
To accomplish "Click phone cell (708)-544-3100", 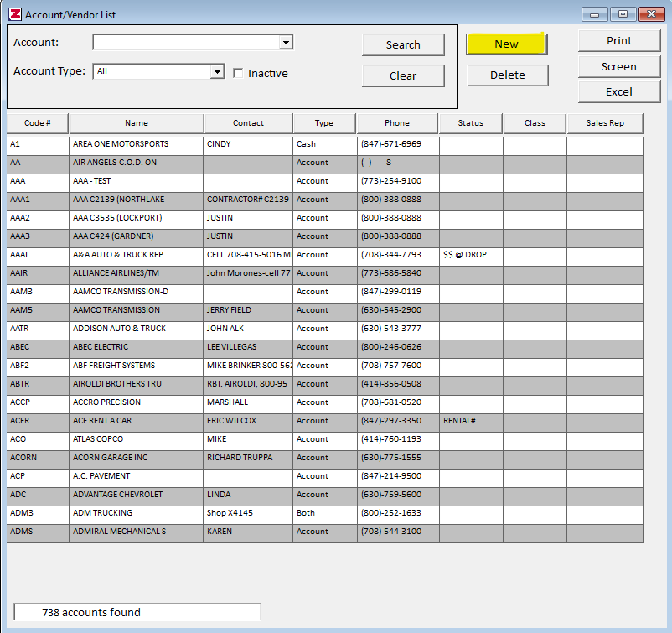I will tap(398, 533).
